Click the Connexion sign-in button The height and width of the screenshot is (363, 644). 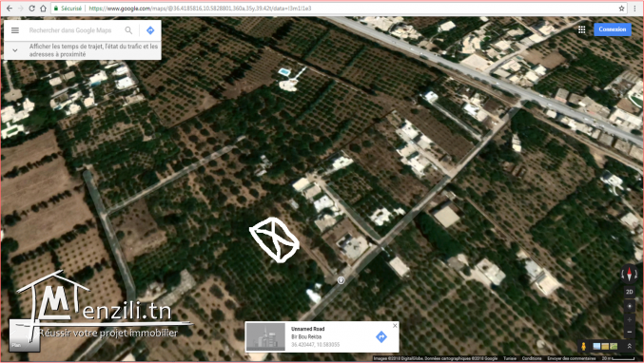613,29
